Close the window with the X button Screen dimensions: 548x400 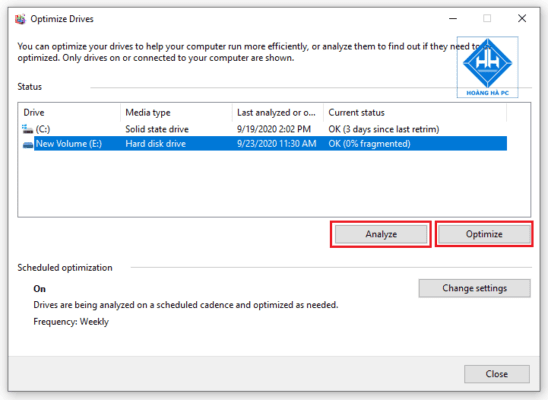522,19
